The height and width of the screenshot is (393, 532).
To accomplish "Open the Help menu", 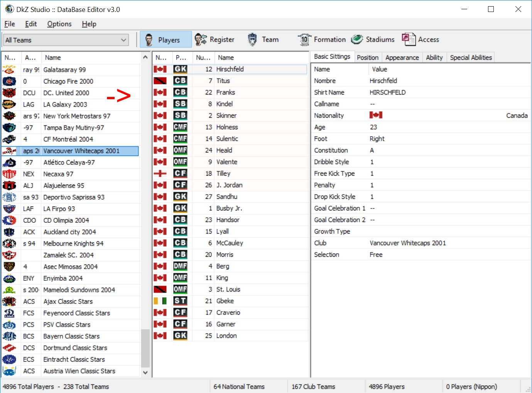I will pyautogui.click(x=89, y=24).
